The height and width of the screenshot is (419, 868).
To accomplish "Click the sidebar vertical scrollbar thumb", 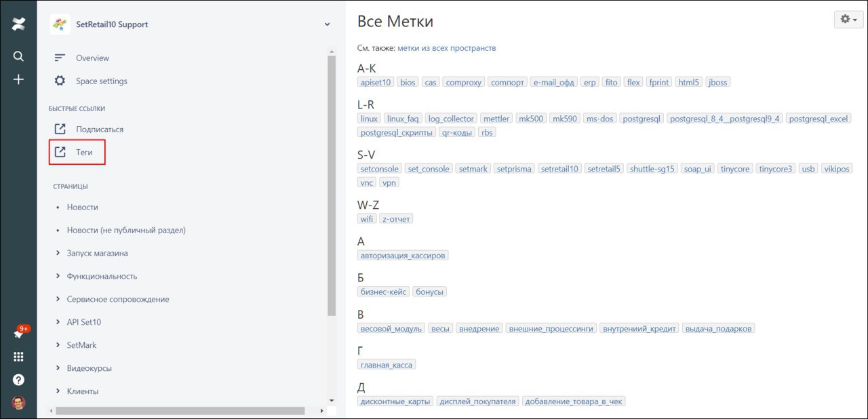I will click(x=332, y=185).
